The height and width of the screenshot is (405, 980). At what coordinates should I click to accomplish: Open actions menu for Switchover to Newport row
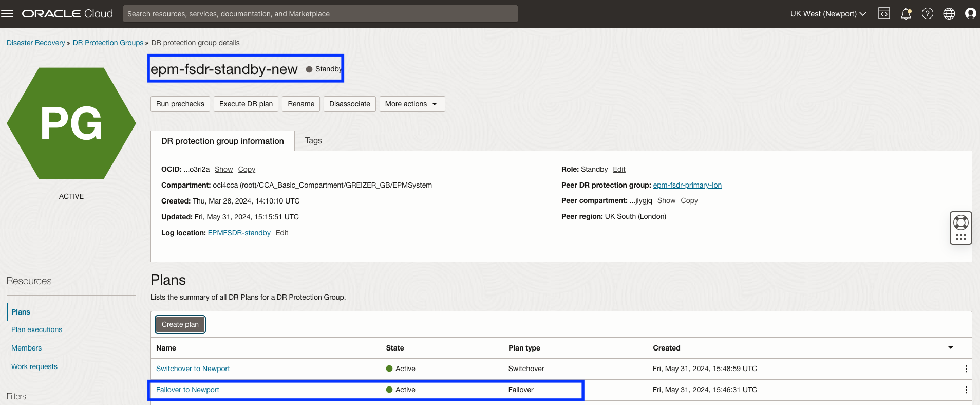[x=966, y=369]
